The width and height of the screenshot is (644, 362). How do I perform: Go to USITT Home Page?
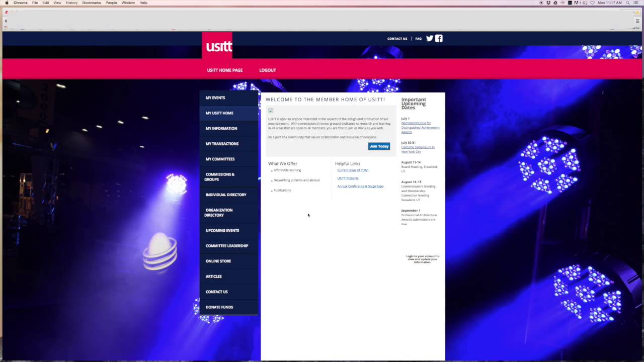click(x=225, y=70)
